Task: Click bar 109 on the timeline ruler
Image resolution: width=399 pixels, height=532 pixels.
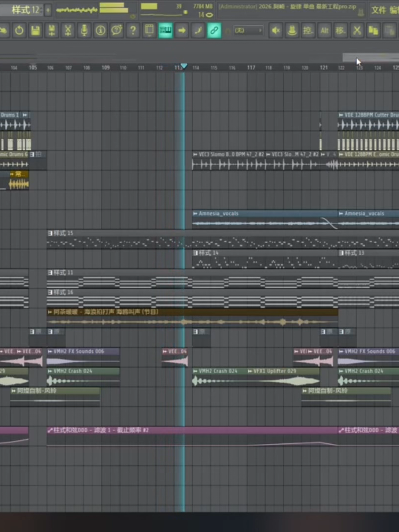Action: pos(106,68)
